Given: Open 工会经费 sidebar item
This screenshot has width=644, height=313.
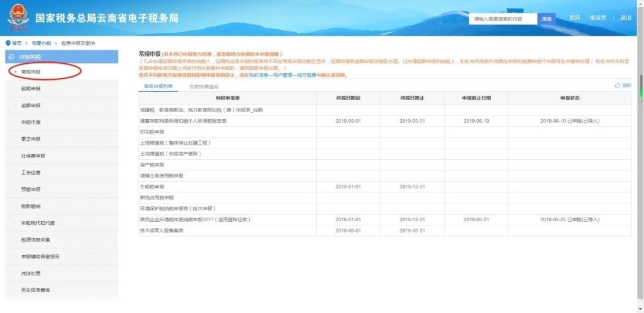Looking at the screenshot, I should [31, 172].
